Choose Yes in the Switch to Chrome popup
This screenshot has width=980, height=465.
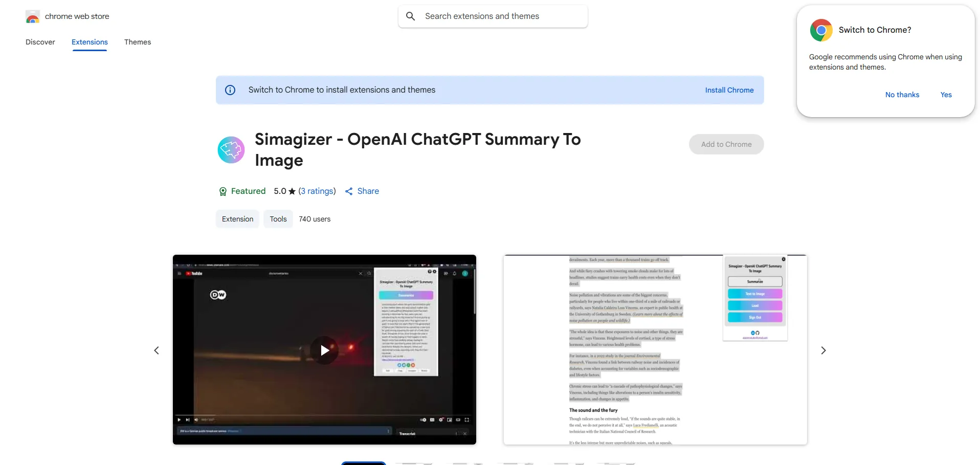tap(946, 95)
